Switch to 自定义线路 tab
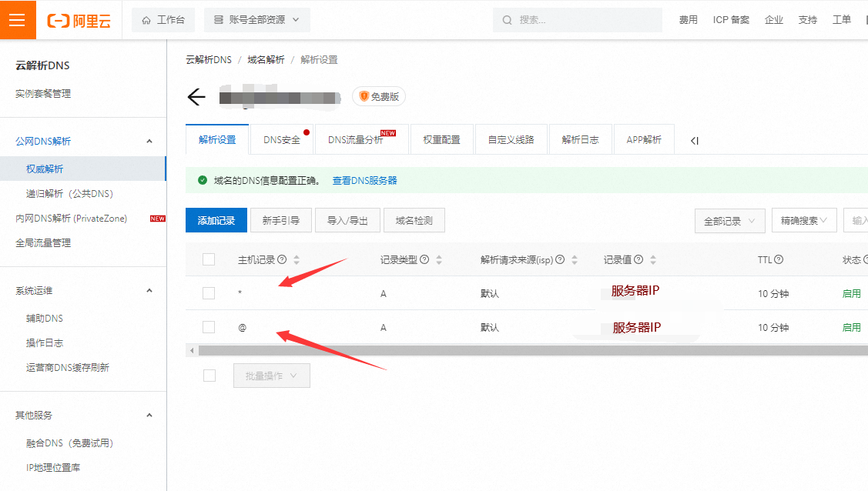868x491 pixels. tap(511, 140)
